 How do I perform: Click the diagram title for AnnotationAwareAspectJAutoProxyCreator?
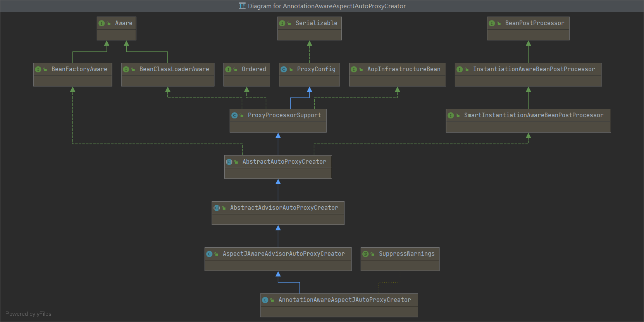(327, 6)
